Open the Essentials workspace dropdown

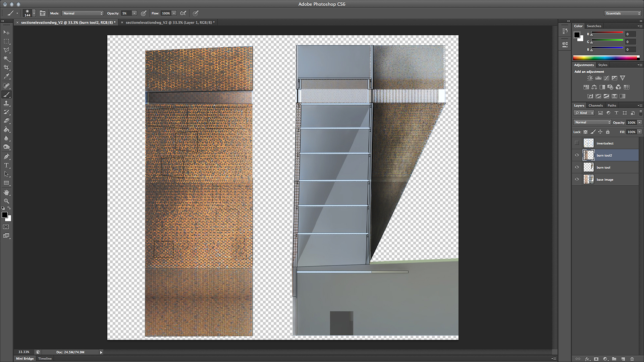[x=623, y=13]
